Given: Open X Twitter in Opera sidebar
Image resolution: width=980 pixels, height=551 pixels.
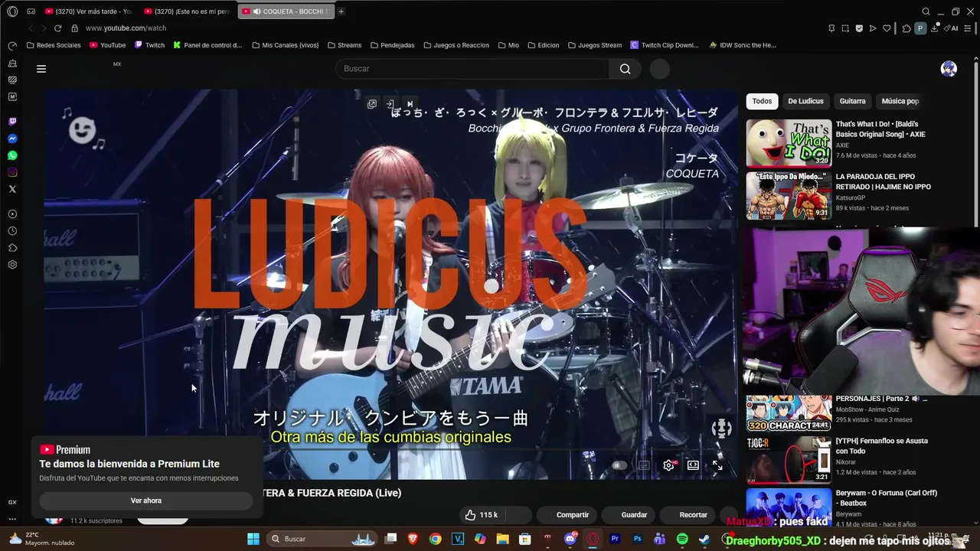Looking at the screenshot, I should pyautogui.click(x=12, y=189).
